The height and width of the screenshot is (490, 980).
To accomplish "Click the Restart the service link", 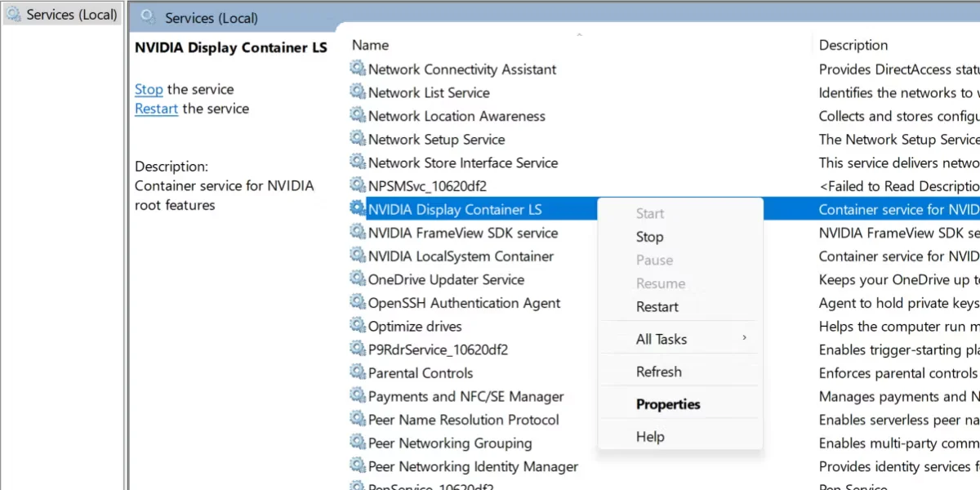I will pyautogui.click(x=156, y=109).
